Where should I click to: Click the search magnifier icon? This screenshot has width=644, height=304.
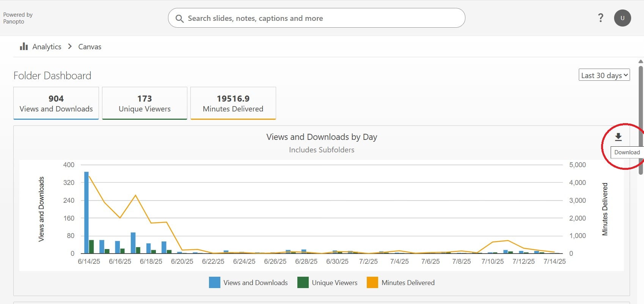click(179, 18)
